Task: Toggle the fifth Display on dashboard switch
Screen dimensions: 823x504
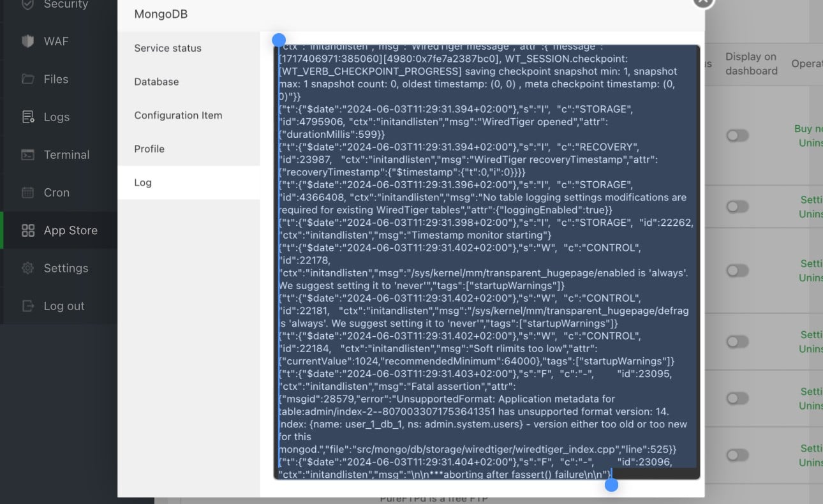Action: click(x=738, y=398)
